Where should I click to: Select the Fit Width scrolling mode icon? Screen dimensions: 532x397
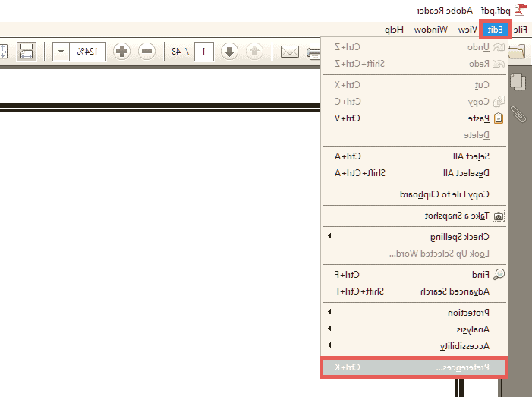(27, 52)
